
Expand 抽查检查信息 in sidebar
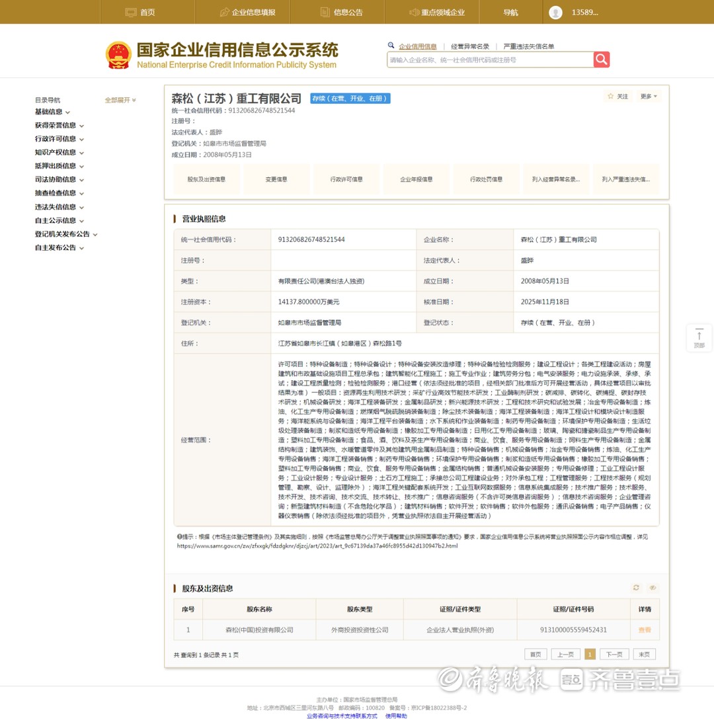pos(59,193)
